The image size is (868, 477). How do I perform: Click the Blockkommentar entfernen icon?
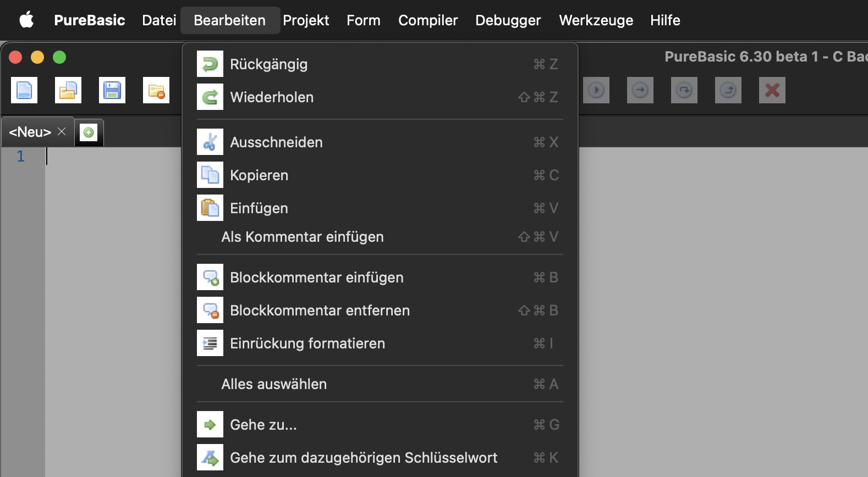(210, 310)
